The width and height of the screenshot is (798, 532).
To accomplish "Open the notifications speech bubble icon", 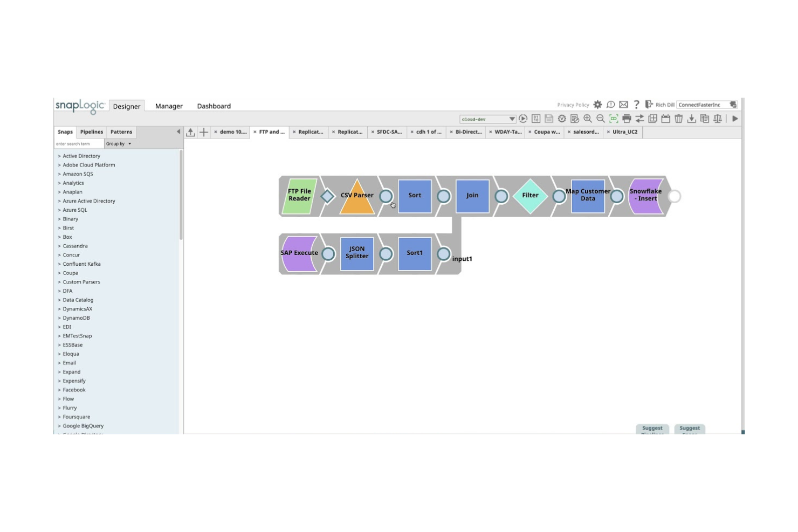I will click(x=610, y=105).
